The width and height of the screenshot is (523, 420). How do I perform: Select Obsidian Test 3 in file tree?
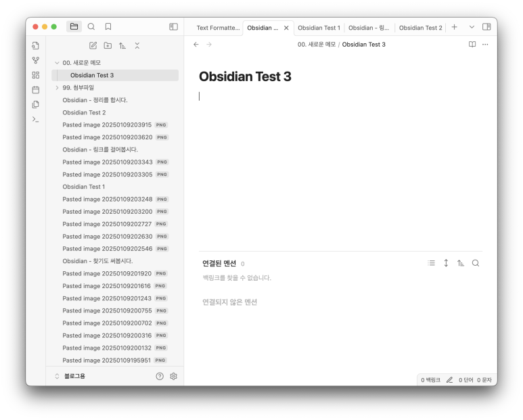point(115,75)
